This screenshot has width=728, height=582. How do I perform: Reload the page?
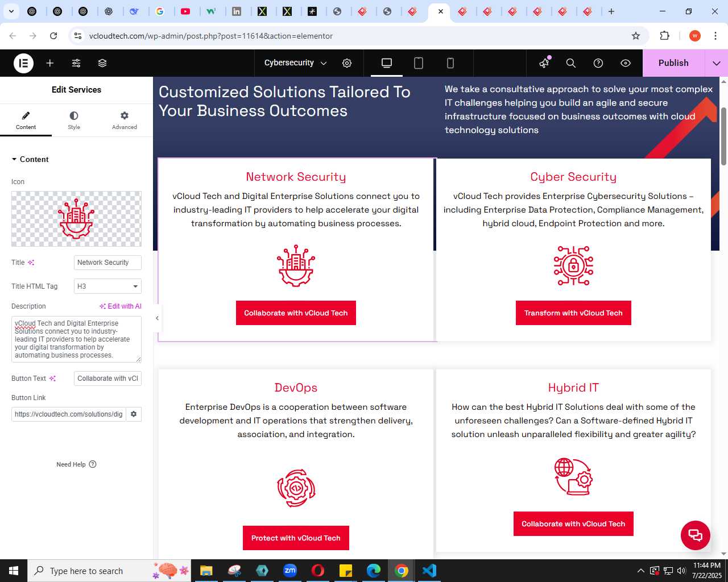coord(53,36)
